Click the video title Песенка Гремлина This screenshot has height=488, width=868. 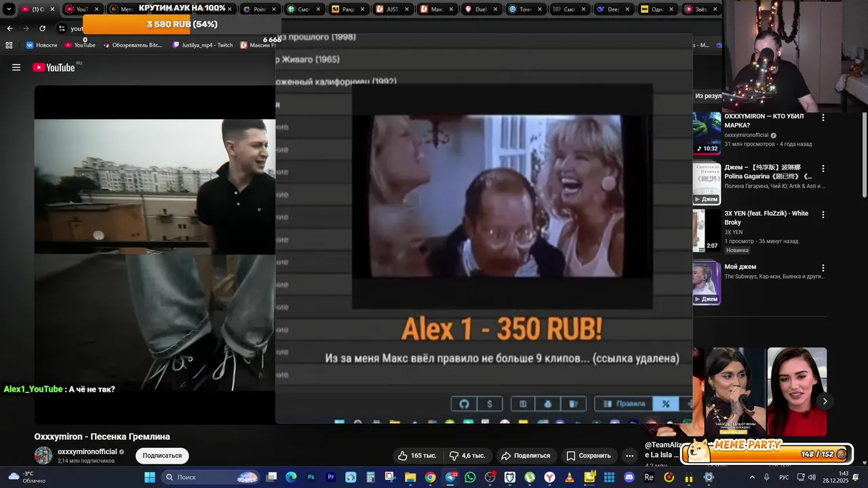(x=102, y=436)
